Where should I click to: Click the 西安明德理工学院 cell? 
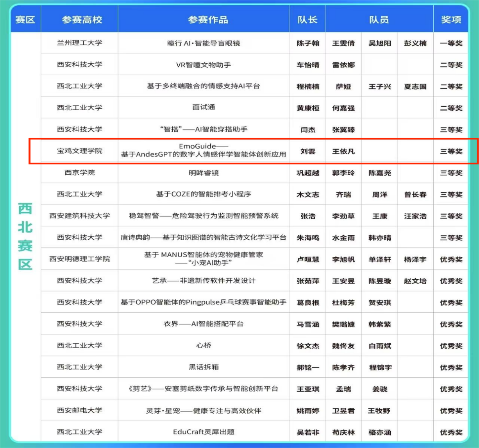click(x=79, y=259)
